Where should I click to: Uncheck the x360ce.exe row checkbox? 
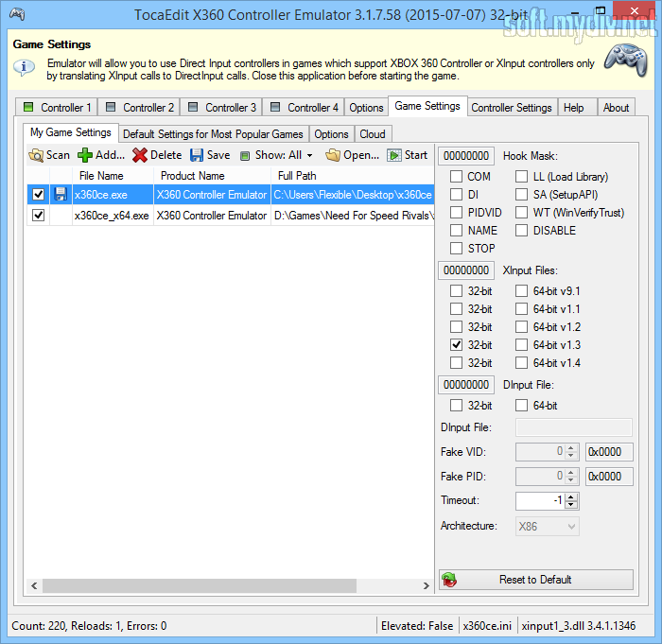[x=39, y=194]
